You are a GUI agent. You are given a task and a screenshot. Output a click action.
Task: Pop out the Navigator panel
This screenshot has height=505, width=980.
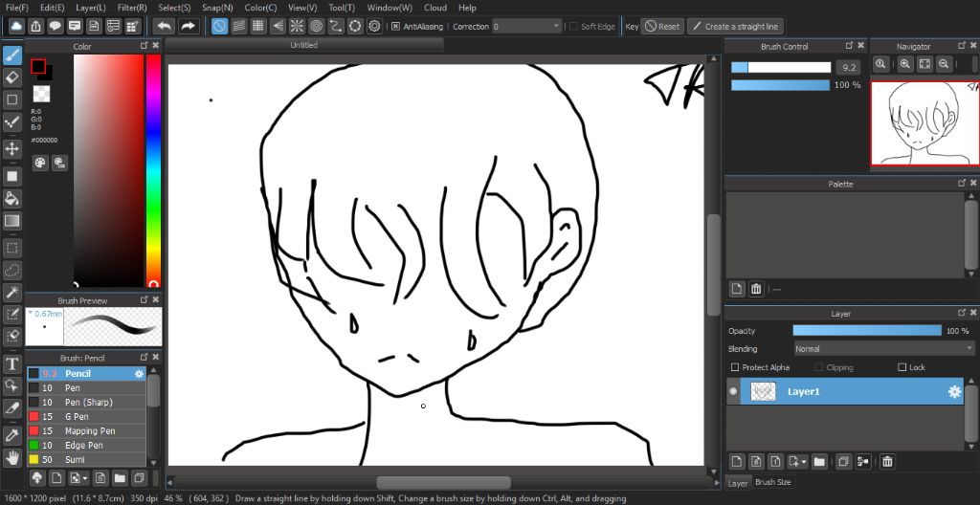click(961, 46)
